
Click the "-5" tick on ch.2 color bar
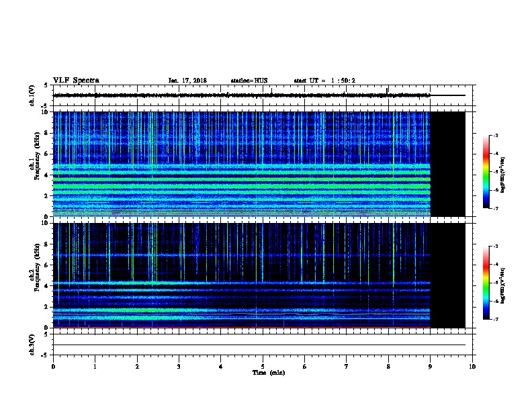495,283
